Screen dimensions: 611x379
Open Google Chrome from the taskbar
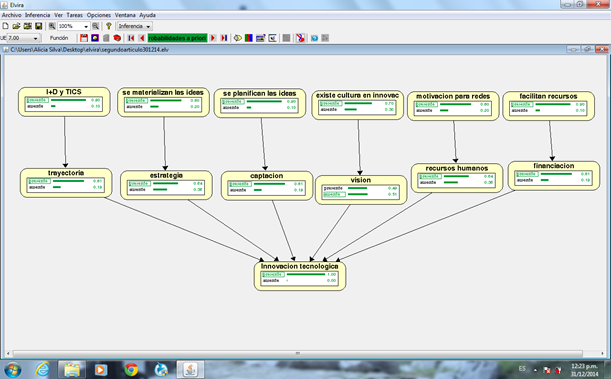[131, 369]
